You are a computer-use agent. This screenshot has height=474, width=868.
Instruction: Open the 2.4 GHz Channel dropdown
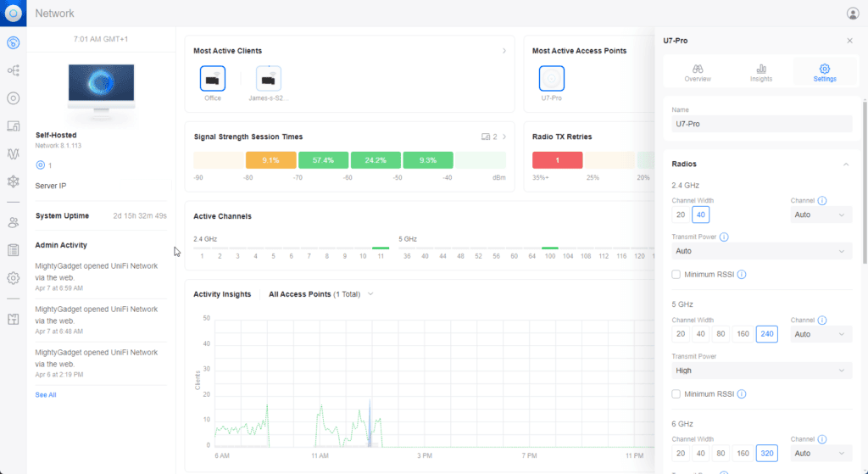821,215
